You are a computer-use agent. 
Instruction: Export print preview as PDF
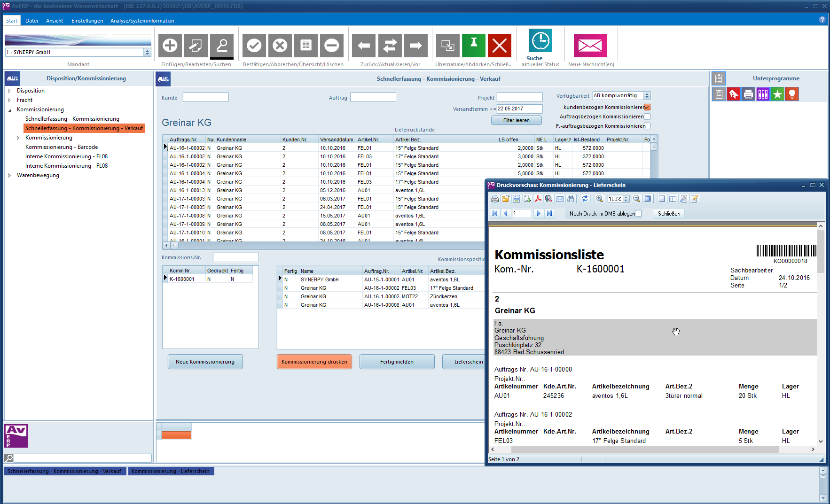pos(538,199)
